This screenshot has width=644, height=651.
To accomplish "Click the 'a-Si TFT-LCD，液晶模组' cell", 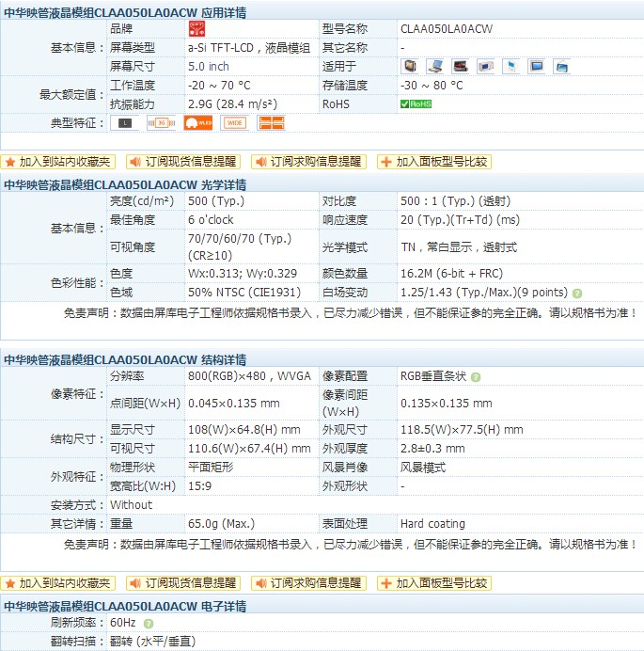I will (249, 48).
